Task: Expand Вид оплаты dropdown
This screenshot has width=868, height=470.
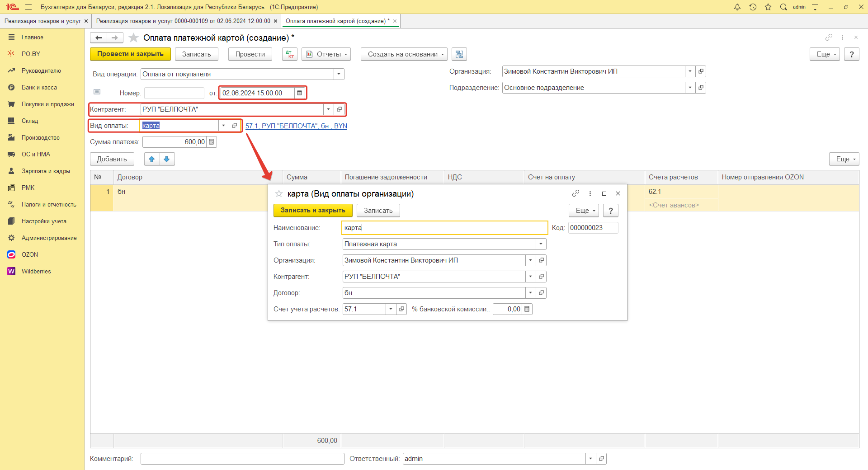Action: [x=223, y=126]
